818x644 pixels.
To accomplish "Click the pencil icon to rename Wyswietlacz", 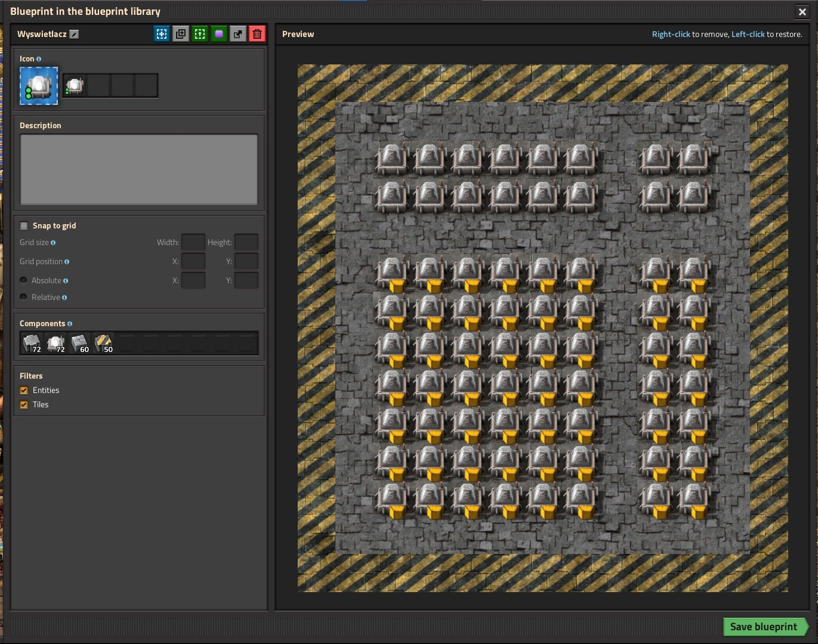I will (x=74, y=35).
